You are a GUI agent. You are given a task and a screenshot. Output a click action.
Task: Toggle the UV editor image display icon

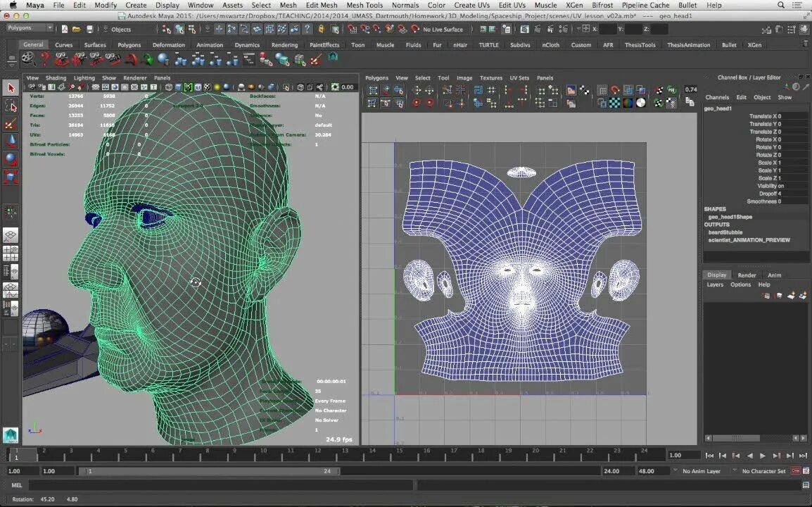tap(571, 91)
